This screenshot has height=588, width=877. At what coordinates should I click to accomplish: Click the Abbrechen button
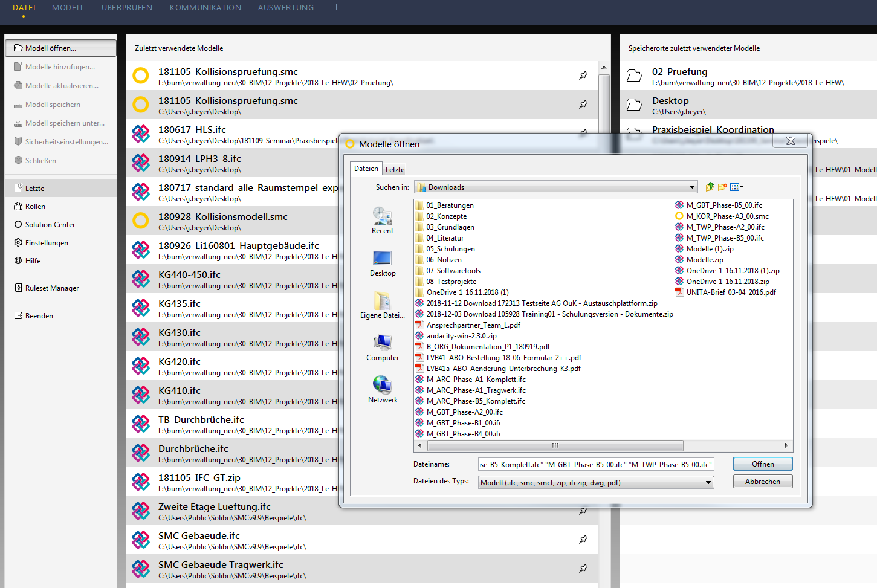[763, 482]
